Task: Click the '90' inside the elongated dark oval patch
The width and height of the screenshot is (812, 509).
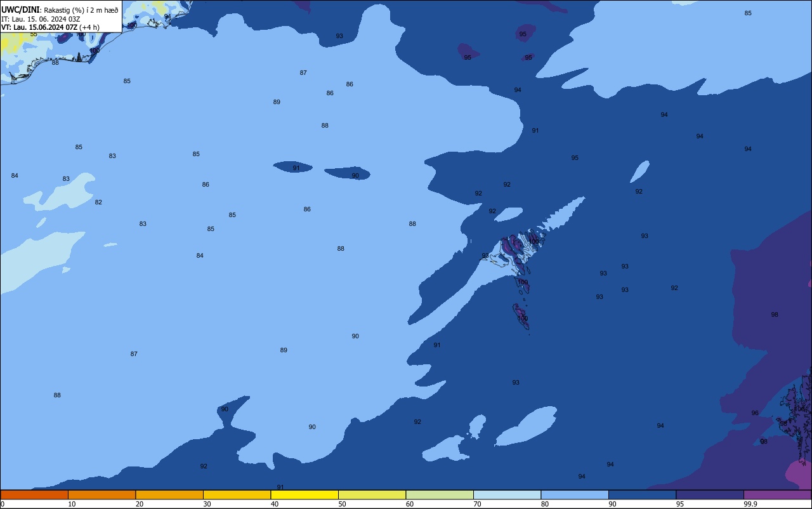Action: pos(355,176)
